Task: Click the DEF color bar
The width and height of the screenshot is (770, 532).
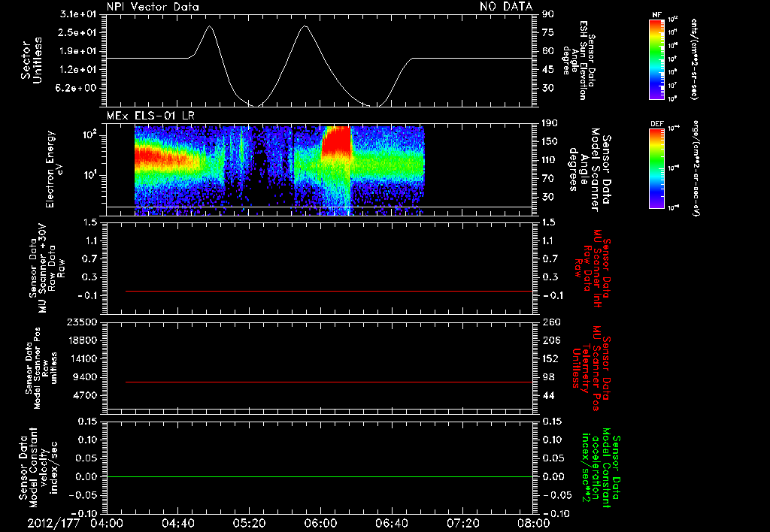Action: 657,168
